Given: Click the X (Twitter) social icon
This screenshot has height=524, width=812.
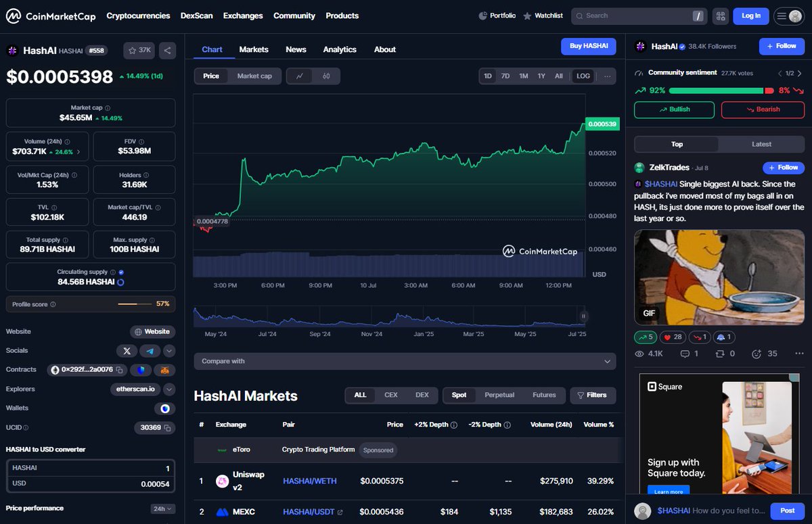Looking at the screenshot, I should pyautogui.click(x=127, y=351).
